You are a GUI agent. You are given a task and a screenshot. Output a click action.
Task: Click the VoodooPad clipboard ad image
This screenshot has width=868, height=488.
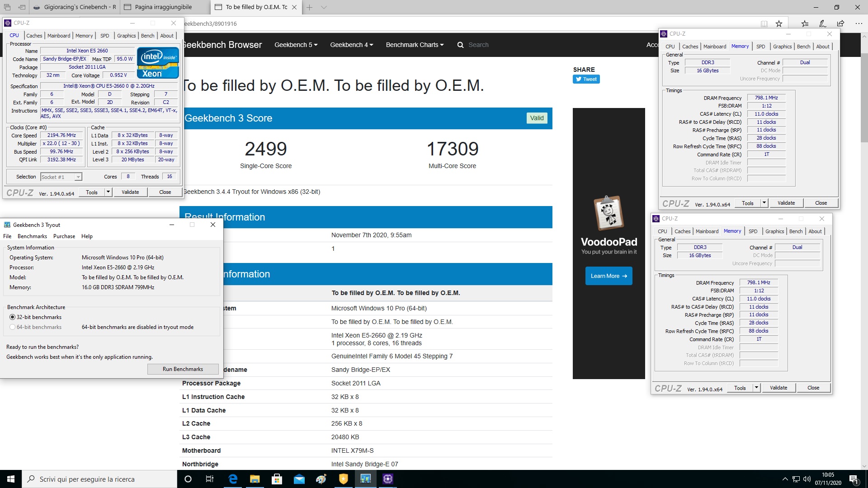609,212
